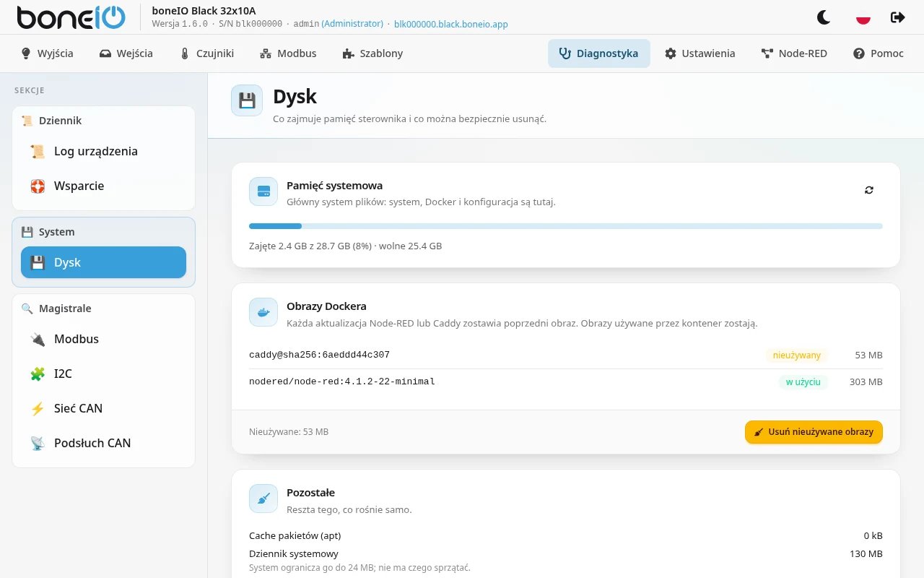
Task: Open Podsłuch CAN in the sidebar
Action: pos(103,443)
